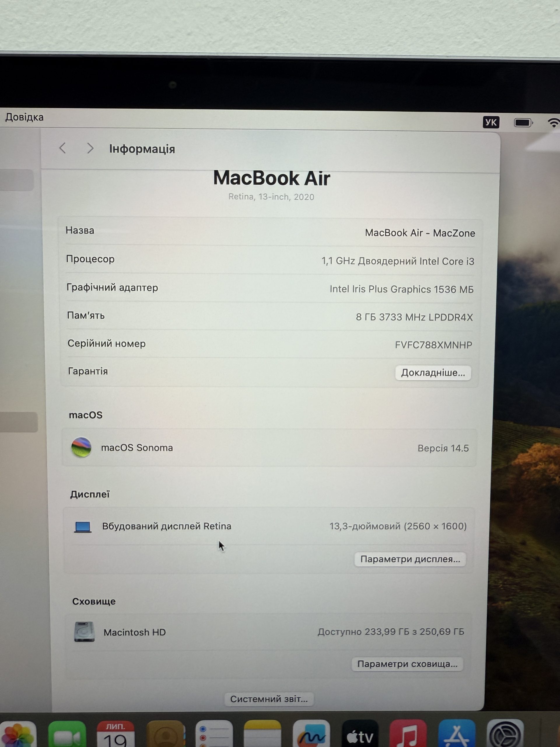Click the Macintosh HD drive icon
The height and width of the screenshot is (747, 560).
[x=84, y=631]
